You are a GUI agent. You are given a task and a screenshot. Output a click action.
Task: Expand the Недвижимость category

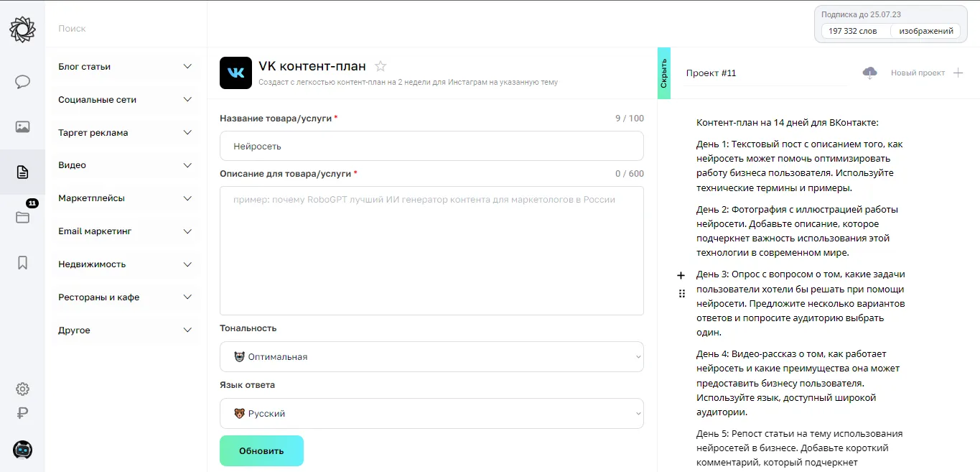126,264
